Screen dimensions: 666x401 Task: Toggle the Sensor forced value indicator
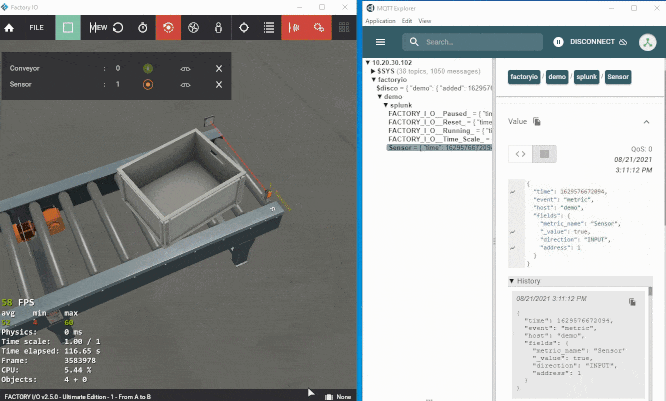tap(148, 85)
